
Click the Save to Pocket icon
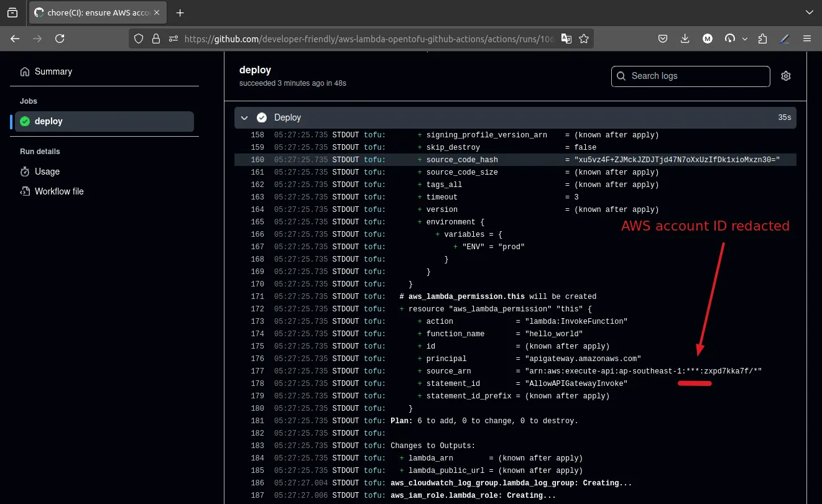click(663, 39)
